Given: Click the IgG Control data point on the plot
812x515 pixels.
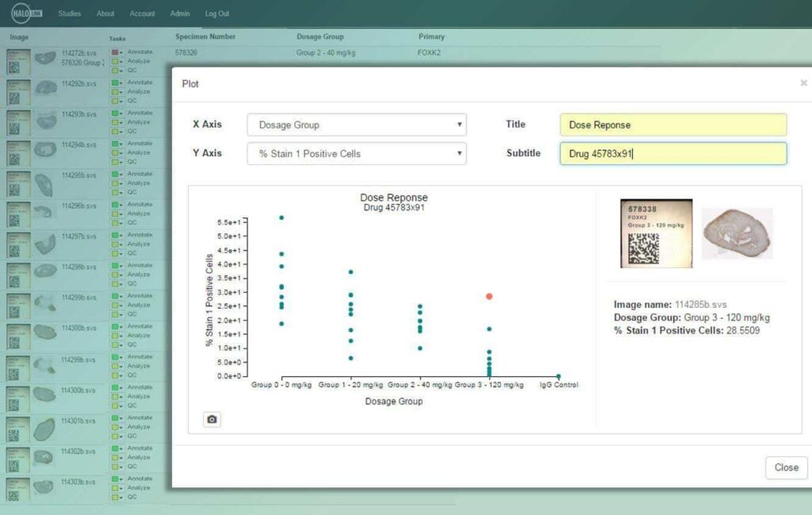Looking at the screenshot, I should pyautogui.click(x=558, y=377).
